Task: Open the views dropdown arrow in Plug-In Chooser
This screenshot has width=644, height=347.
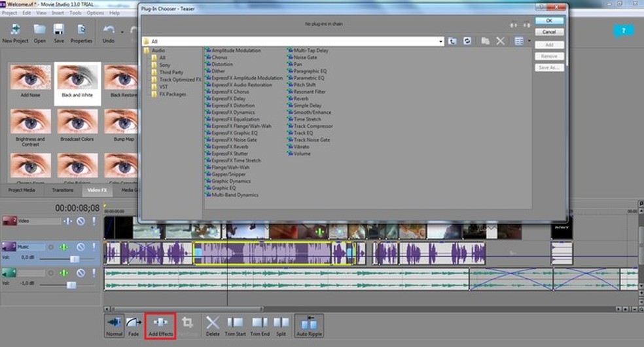Action: [x=529, y=41]
